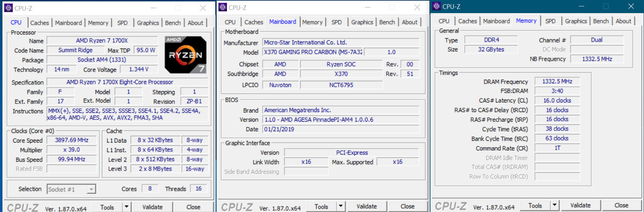Open About tab in right window

[623, 21]
